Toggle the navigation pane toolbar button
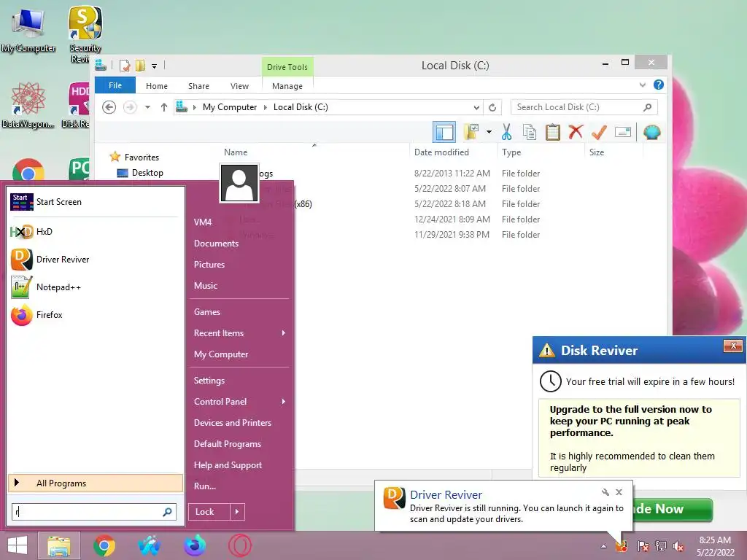This screenshot has height=560, width=747. click(x=444, y=132)
